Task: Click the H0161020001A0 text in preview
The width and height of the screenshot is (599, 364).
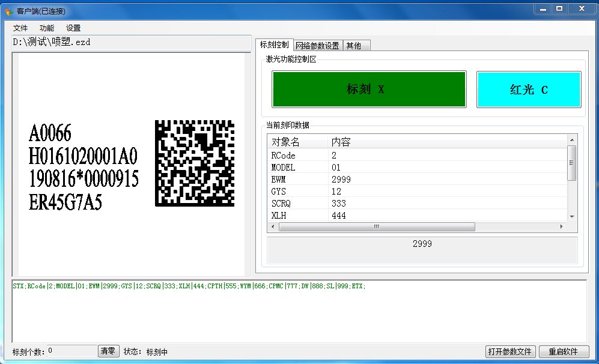Action: pos(83,156)
